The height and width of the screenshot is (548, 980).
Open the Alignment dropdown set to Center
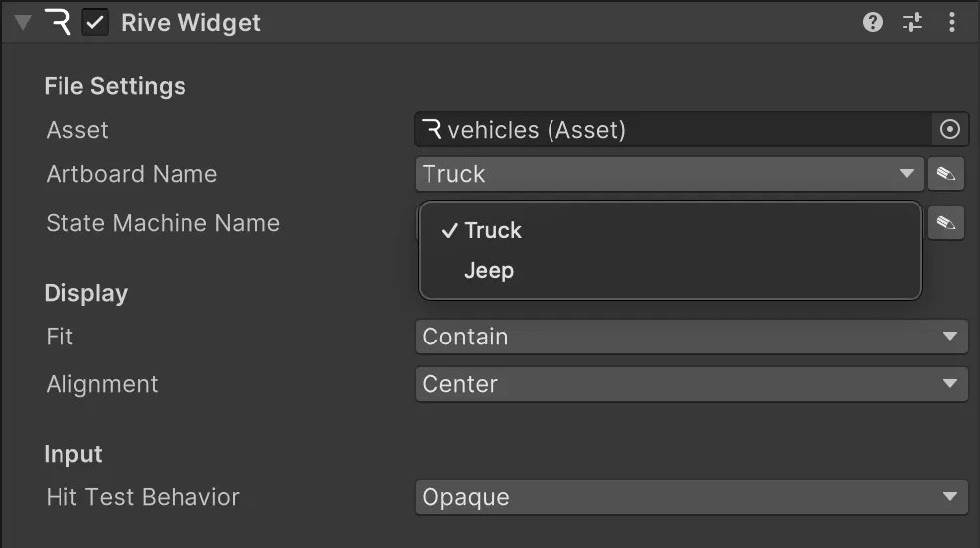[x=690, y=384]
